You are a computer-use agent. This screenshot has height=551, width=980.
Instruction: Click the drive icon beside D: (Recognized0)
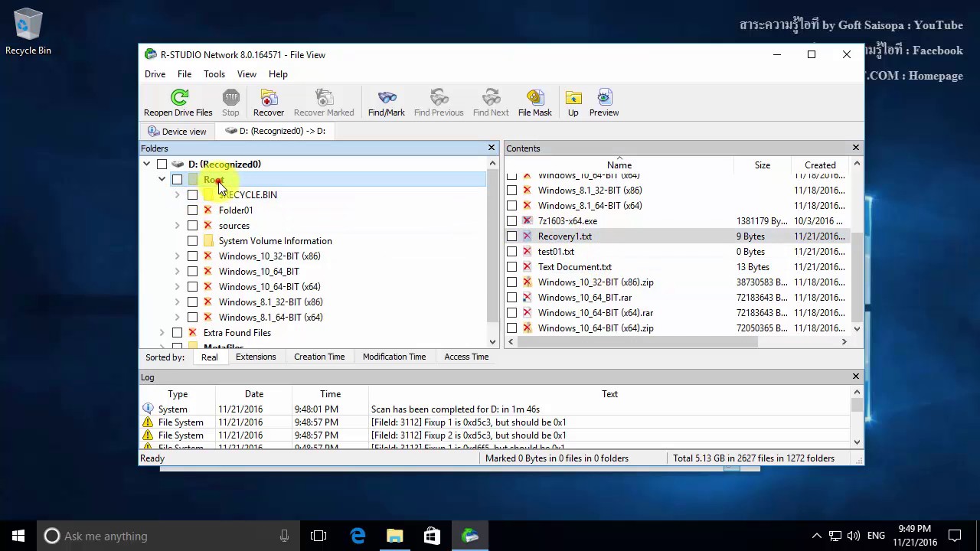tap(178, 164)
